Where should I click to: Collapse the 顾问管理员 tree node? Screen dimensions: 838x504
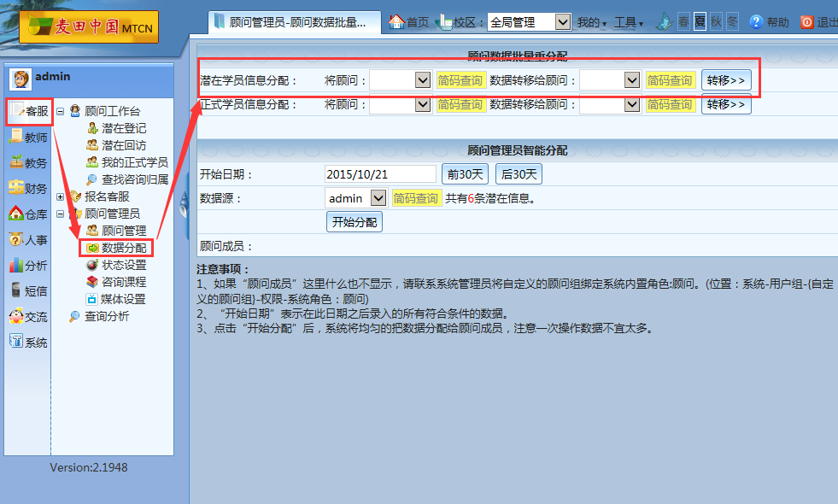coord(61,214)
